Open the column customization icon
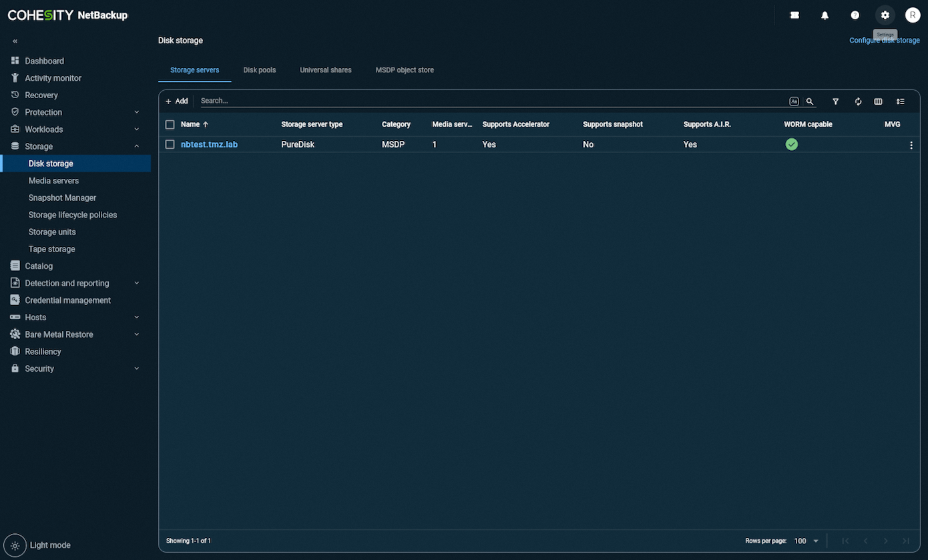Screen dimensions: 928x560 click(878, 101)
